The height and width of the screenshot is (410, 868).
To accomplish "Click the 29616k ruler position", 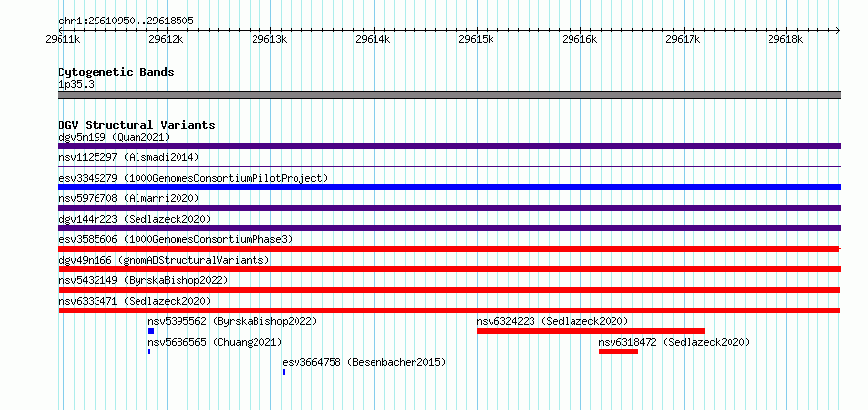I will (579, 39).
